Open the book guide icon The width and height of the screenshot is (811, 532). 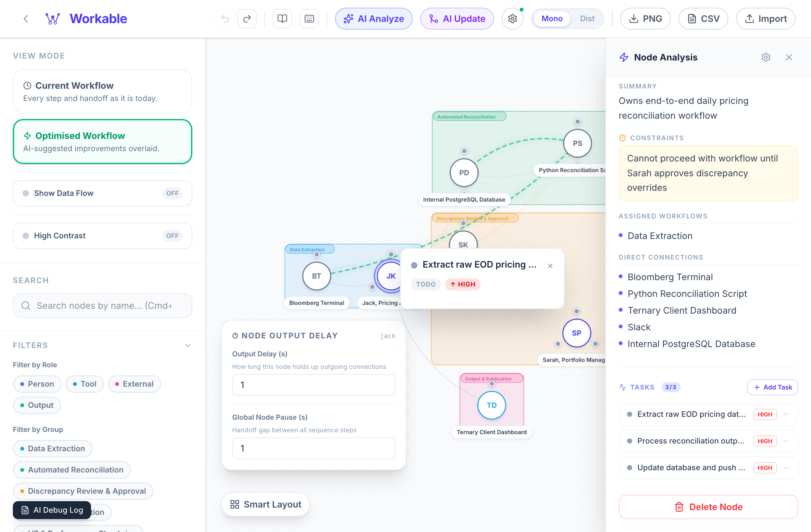[282, 18]
